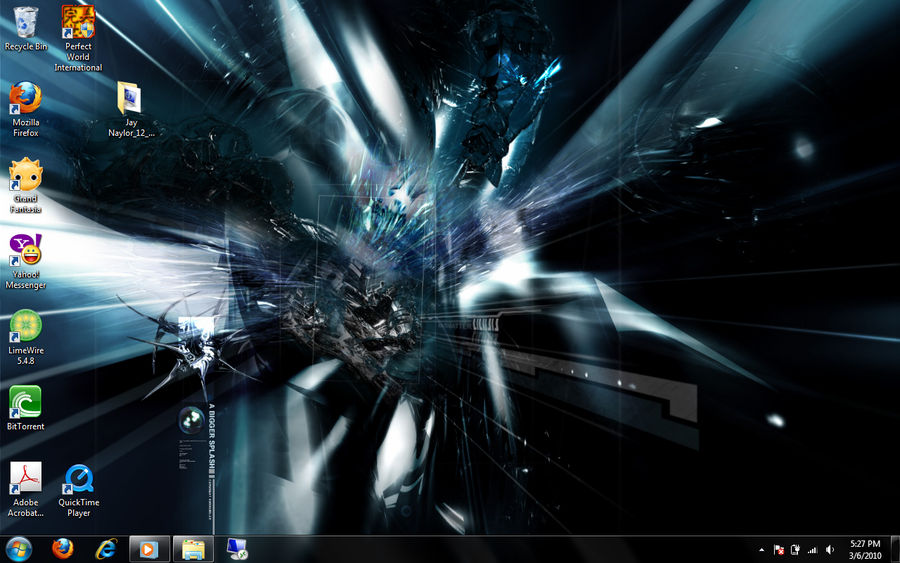Open Windows Explorer from the taskbar

(193, 549)
